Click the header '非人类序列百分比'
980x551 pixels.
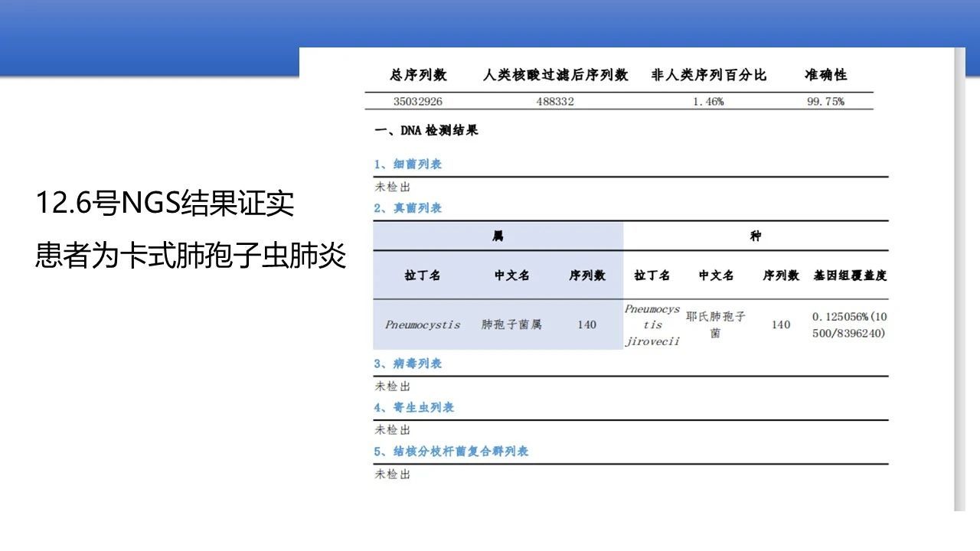pyautogui.click(x=708, y=75)
